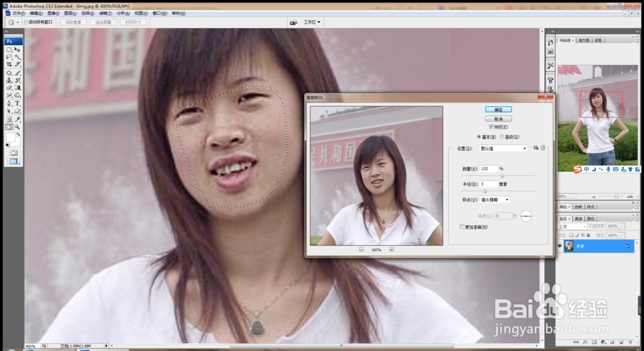Expand the layer fill 100% arrow
The height and width of the screenshot is (351, 644).
622,235
